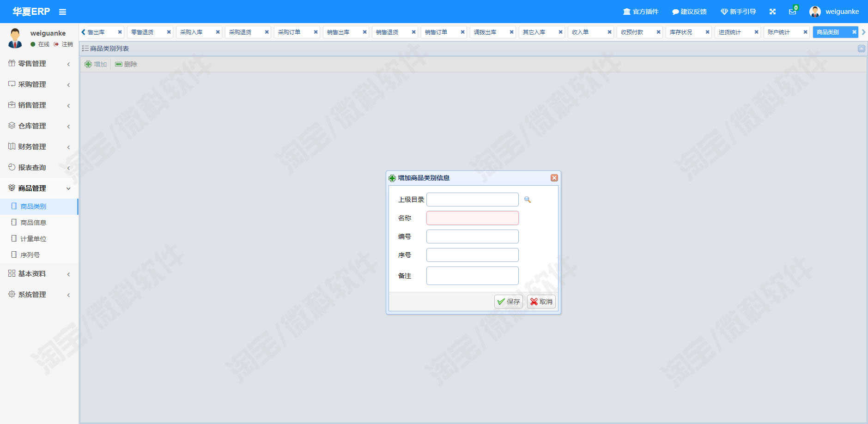Expand 基本资料 menu

(x=39, y=274)
